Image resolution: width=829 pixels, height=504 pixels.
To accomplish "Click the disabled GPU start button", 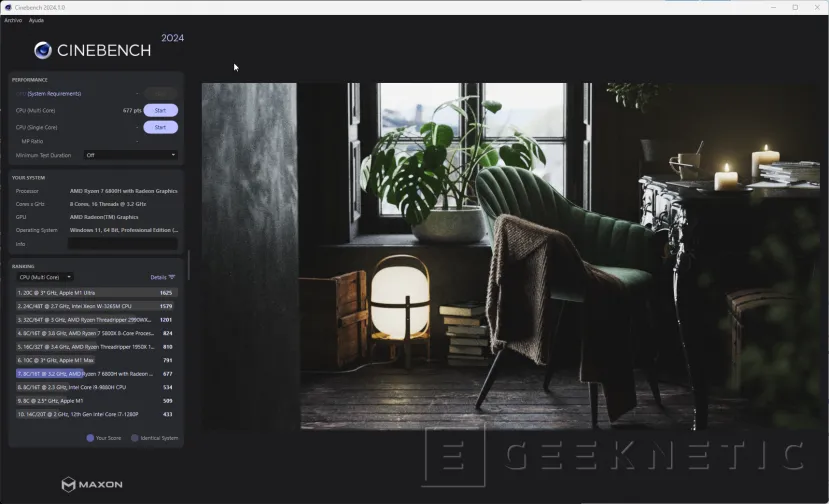I will (x=160, y=94).
